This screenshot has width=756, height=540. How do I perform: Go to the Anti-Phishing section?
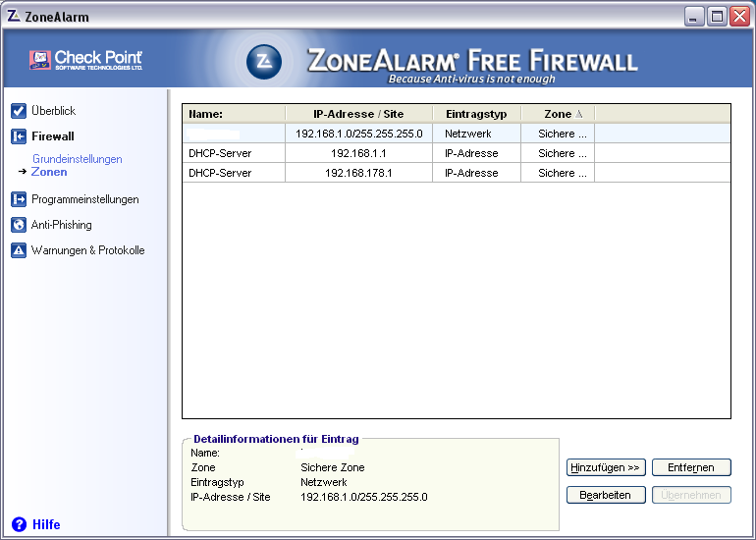61,225
